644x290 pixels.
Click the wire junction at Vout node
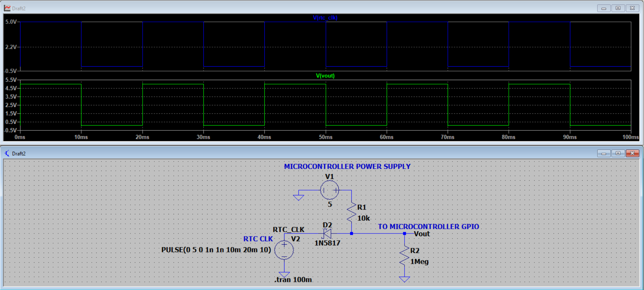(404, 233)
